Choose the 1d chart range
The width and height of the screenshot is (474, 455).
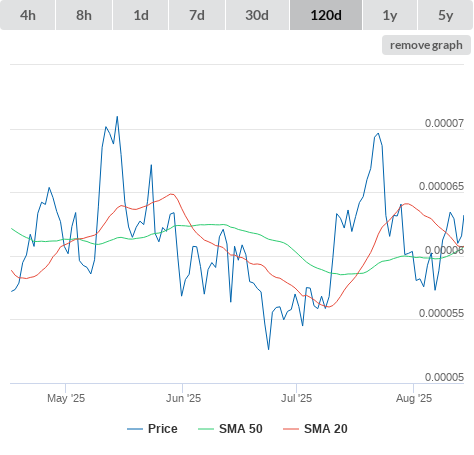click(141, 15)
